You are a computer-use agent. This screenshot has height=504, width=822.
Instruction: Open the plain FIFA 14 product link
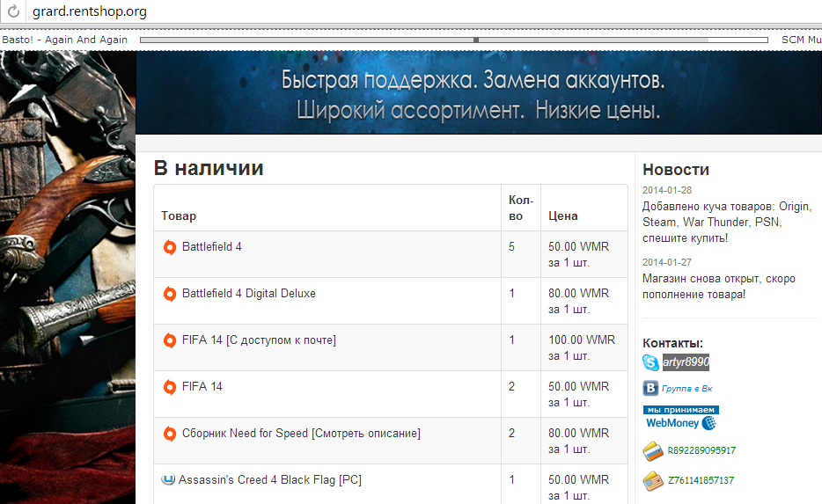tap(202, 387)
